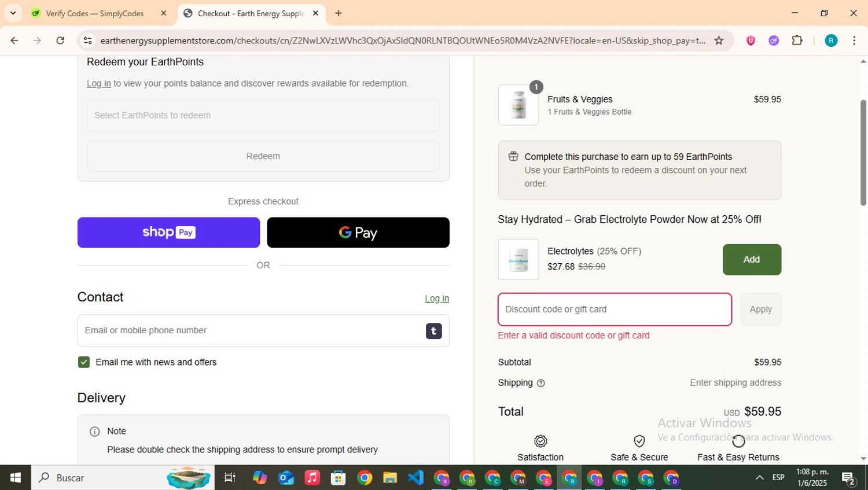This screenshot has width=868, height=490.
Task: Click the EarthPoints gift icon
Action: [x=513, y=156]
